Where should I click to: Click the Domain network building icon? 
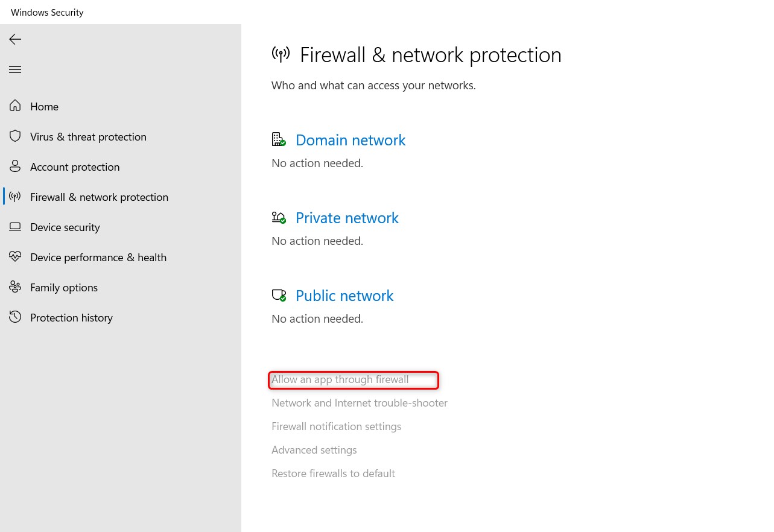pyautogui.click(x=279, y=139)
